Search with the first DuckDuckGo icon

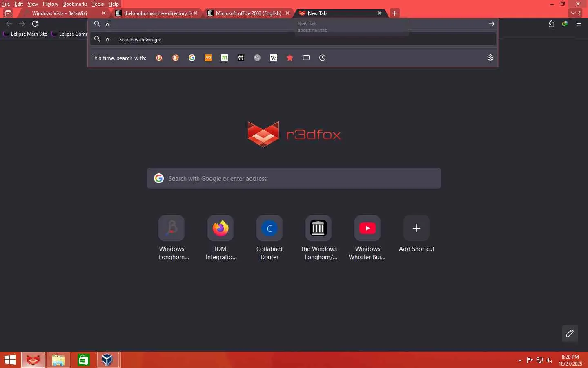[159, 58]
